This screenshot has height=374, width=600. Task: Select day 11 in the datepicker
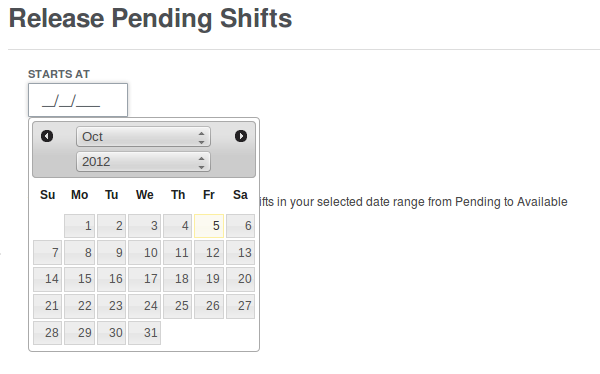[x=178, y=253]
